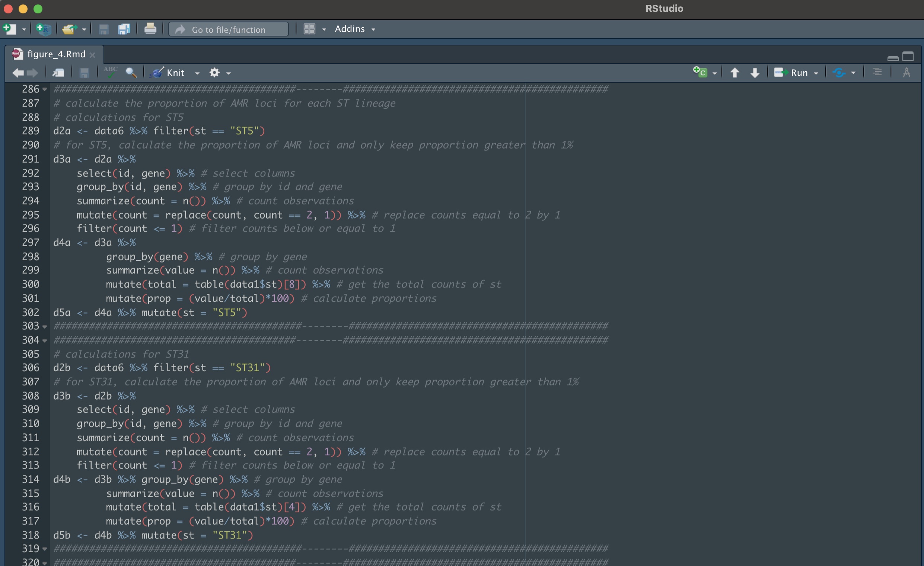The height and width of the screenshot is (566, 924).
Task: Click the Find/Replace magnifier icon
Action: click(x=131, y=72)
